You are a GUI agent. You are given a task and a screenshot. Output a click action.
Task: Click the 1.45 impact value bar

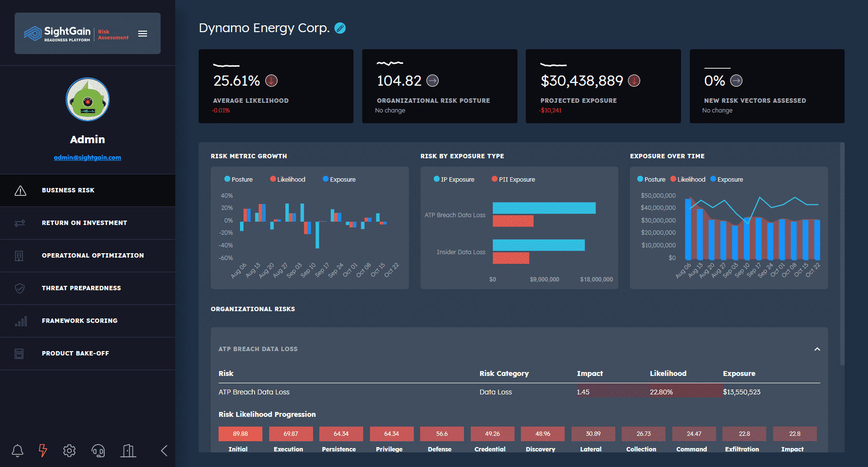coord(613,391)
